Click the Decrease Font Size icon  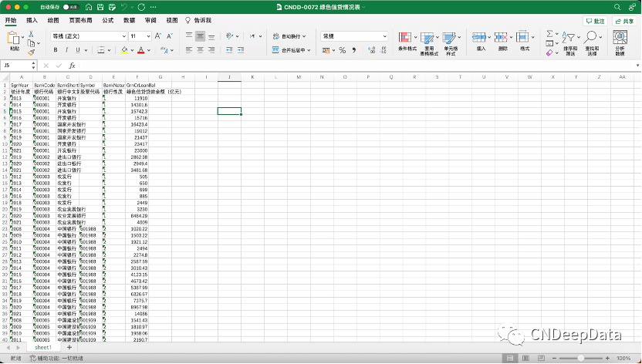pyautogui.click(x=170, y=36)
